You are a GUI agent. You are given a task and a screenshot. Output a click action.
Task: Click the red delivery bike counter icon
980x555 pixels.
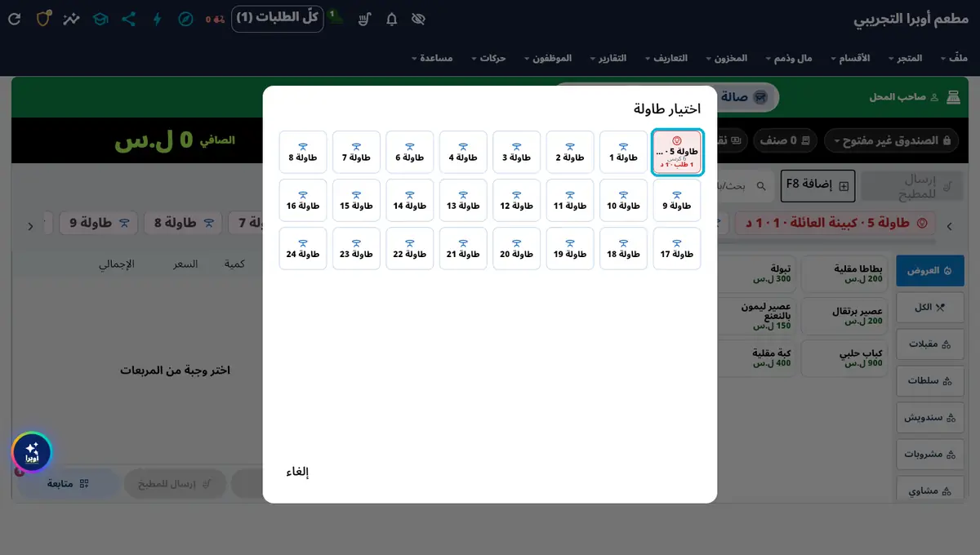pyautogui.click(x=216, y=19)
